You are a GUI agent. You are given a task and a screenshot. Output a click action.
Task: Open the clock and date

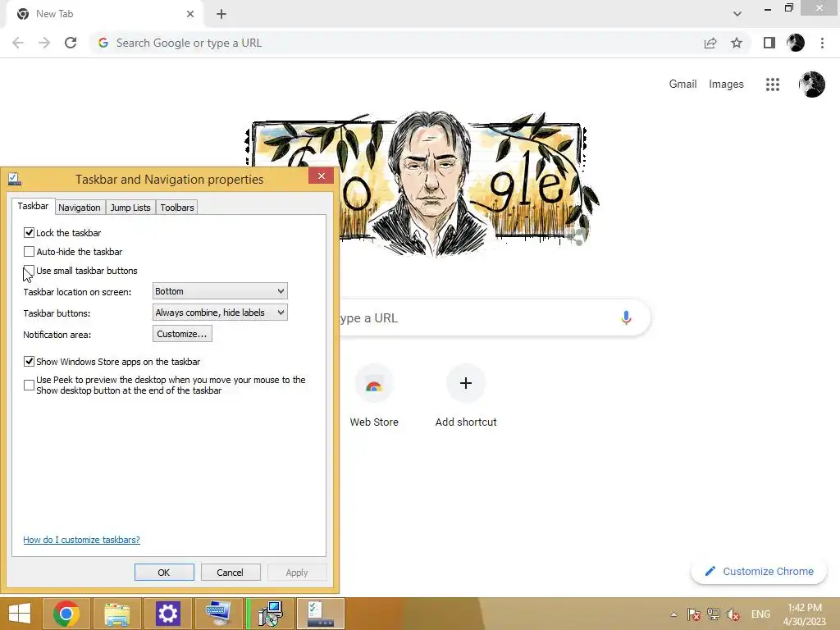[805, 614]
